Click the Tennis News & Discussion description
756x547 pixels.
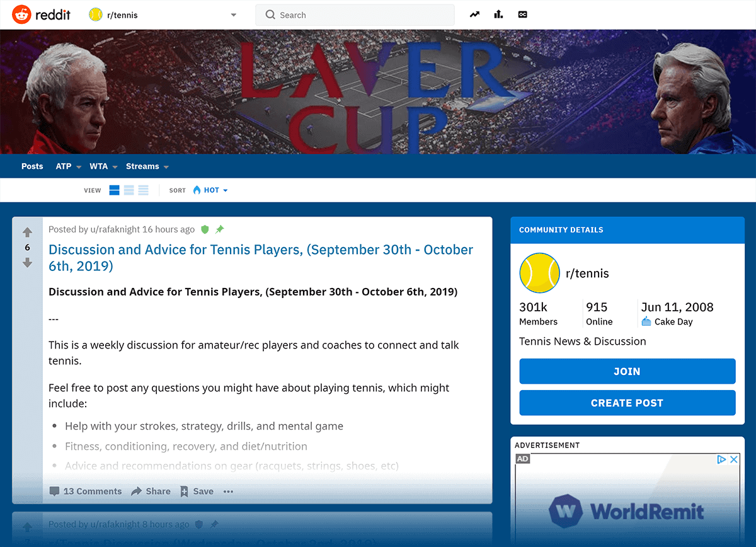[583, 342]
